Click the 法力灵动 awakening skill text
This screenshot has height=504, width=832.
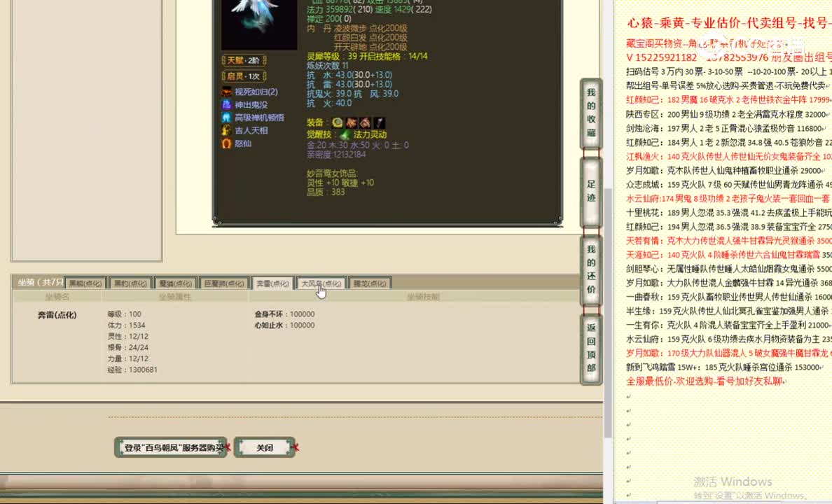[370, 135]
